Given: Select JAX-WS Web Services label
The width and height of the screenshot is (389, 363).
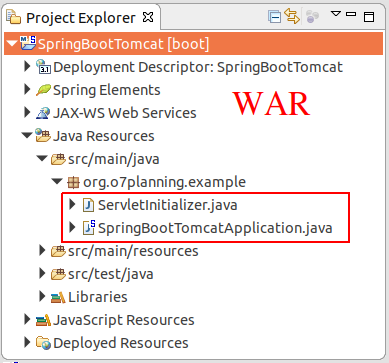Looking at the screenshot, I should click(125, 113).
